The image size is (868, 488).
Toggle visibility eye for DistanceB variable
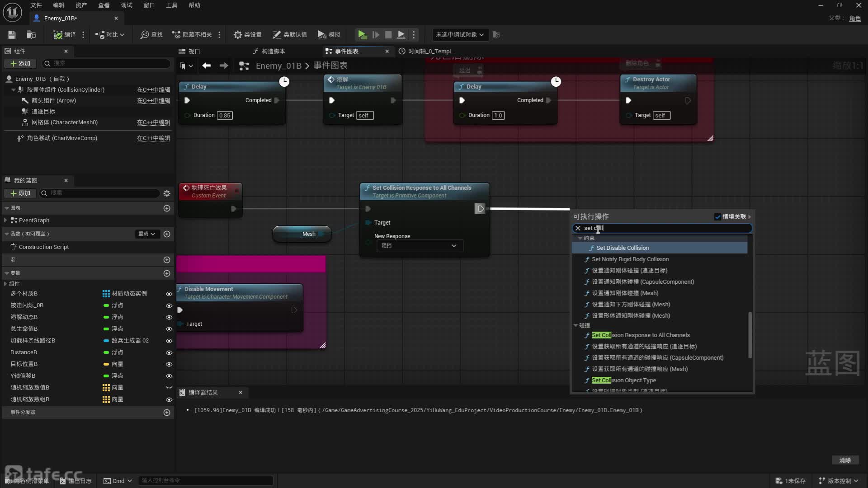[169, 352]
